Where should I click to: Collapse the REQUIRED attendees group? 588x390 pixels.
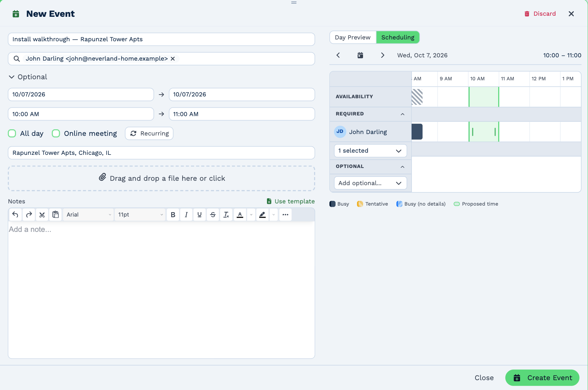coord(402,114)
